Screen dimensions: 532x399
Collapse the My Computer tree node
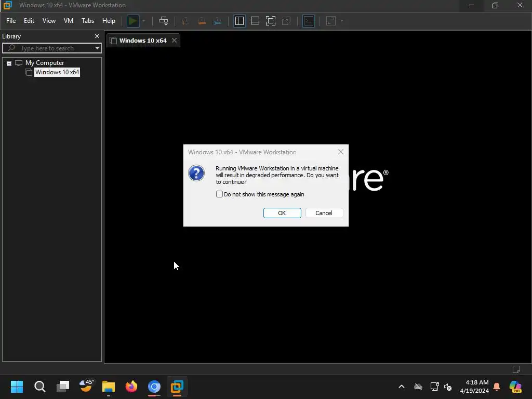(9, 63)
